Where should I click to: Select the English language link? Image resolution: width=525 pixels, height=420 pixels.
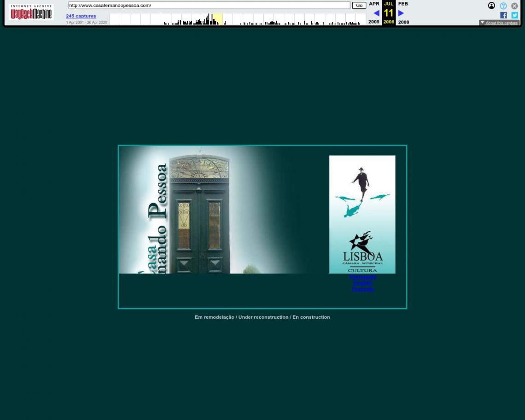[362, 283]
